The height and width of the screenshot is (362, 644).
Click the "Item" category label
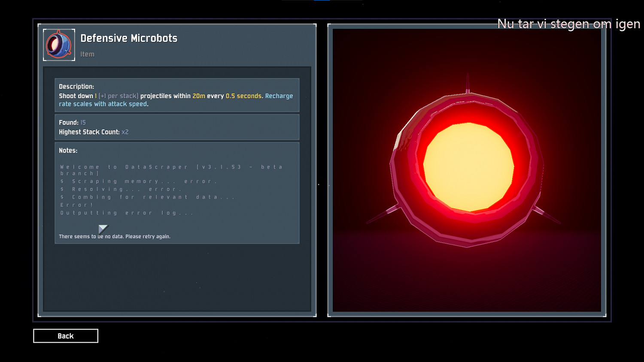click(87, 54)
